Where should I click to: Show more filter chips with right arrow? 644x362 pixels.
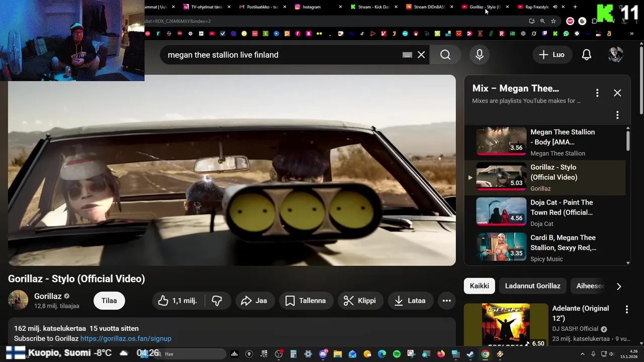(619, 286)
